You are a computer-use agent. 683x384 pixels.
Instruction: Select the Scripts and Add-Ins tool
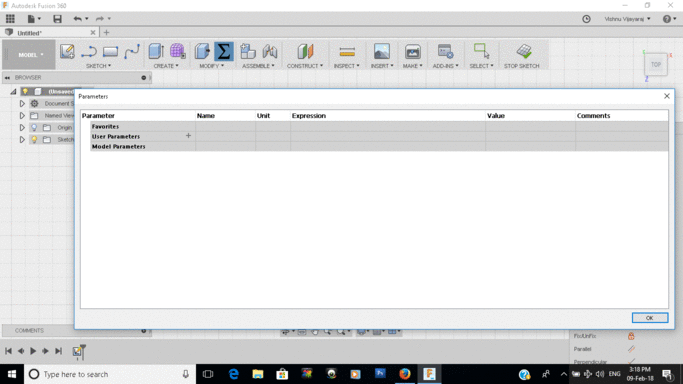pos(445,51)
